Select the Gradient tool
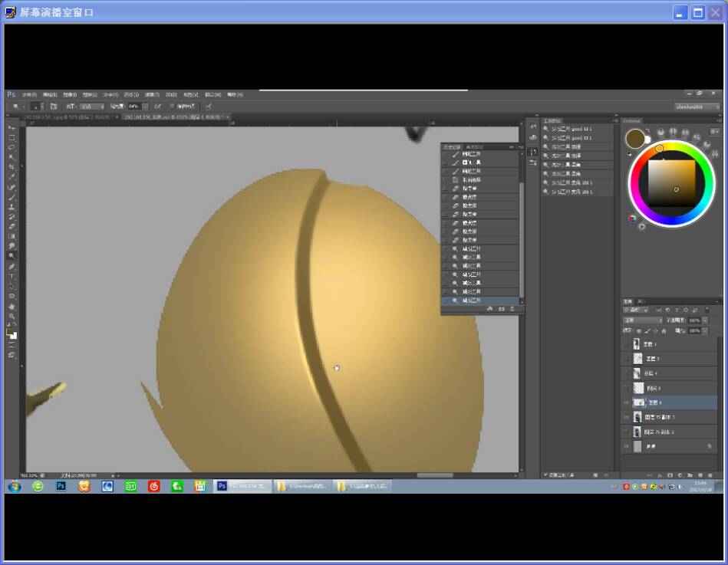This screenshot has height=565, width=728. tap(12, 236)
